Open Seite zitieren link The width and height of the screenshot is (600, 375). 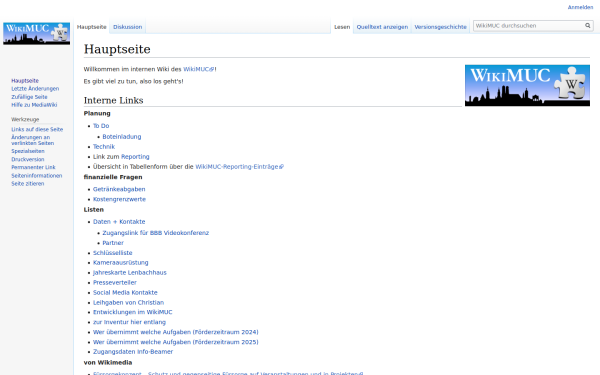pyautogui.click(x=28, y=184)
